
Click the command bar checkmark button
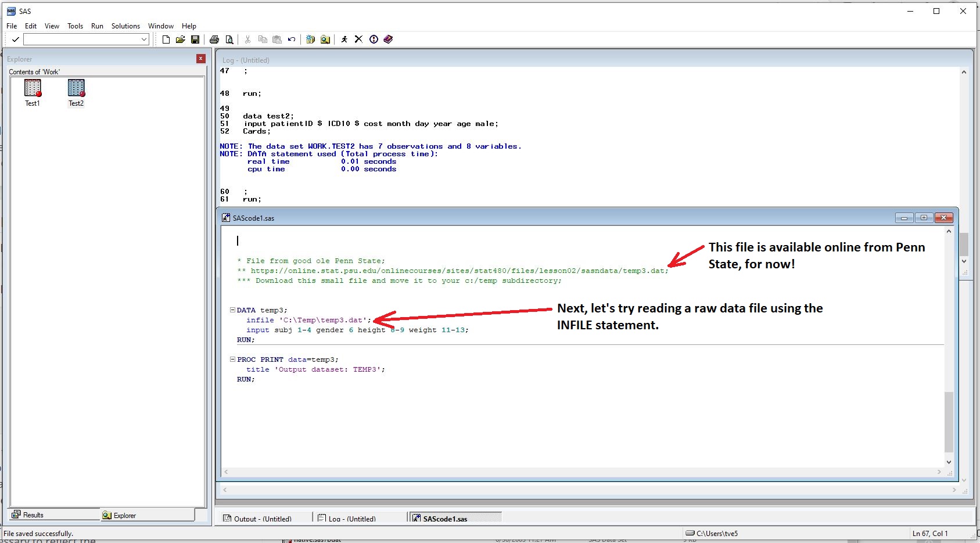click(16, 39)
